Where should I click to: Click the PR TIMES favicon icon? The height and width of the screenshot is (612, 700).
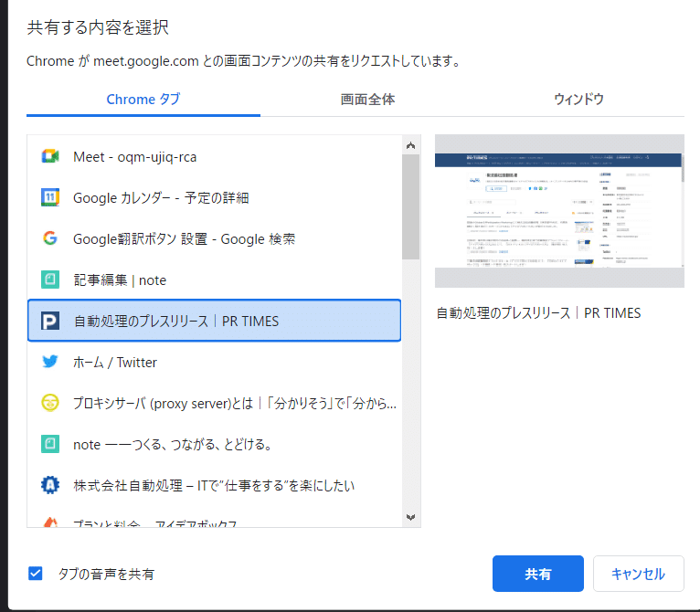point(50,321)
